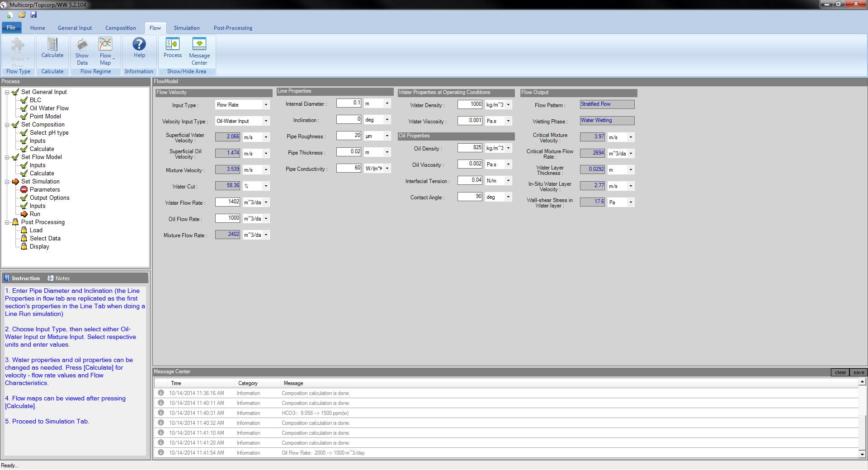Click the Internal Diameter input field
The height and width of the screenshot is (470, 868).
click(x=349, y=103)
